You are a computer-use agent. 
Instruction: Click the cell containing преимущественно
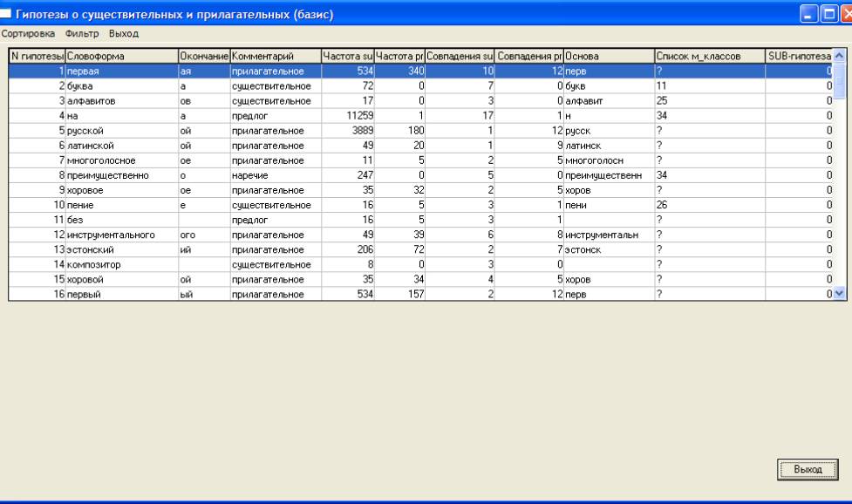tap(120, 175)
